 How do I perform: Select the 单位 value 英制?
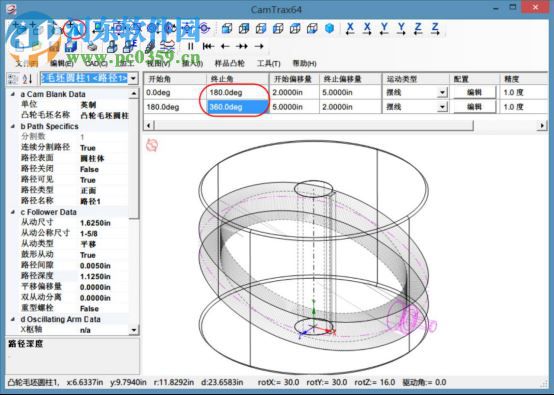(x=88, y=105)
